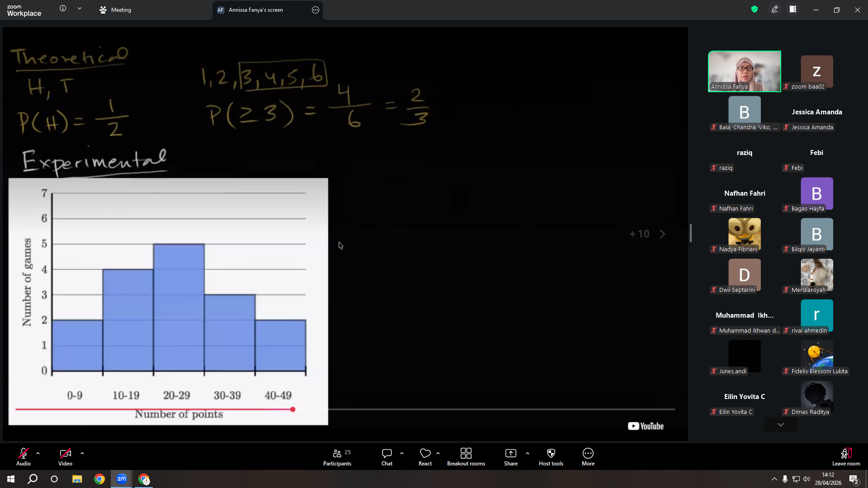
Task: Open Windows taskbar search
Action: click(33, 479)
